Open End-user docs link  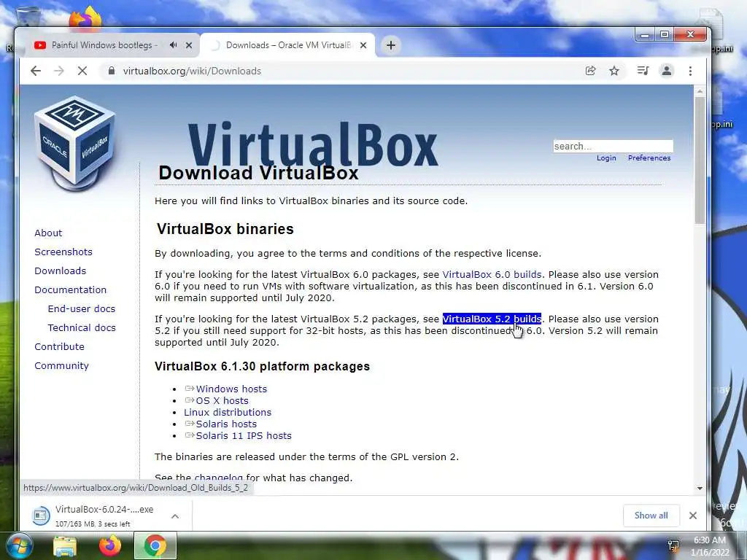click(82, 308)
